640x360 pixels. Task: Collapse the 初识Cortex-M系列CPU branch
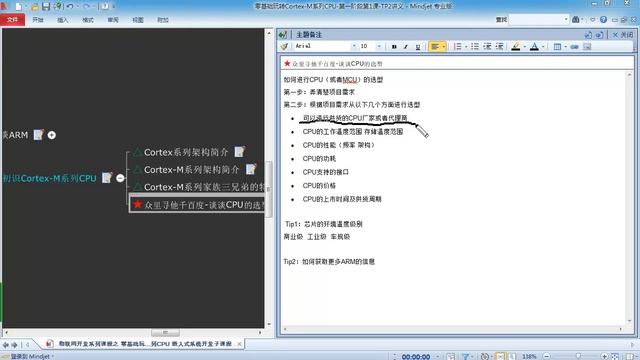(x=120, y=178)
